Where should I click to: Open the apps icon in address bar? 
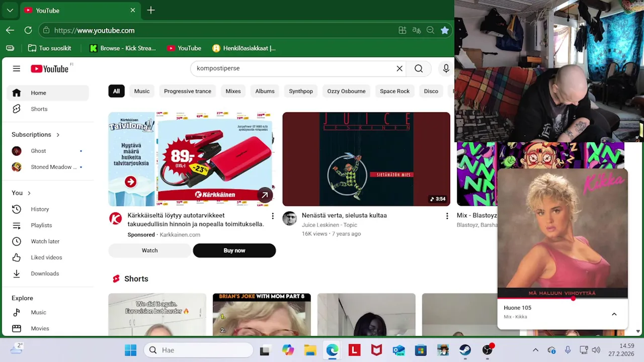click(403, 30)
